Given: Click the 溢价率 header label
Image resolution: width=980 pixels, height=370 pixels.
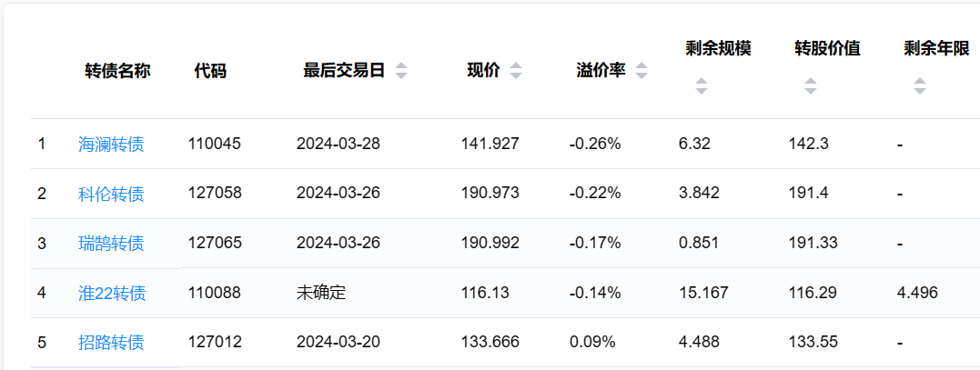Looking at the screenshot, I should click(x=601, y=71).
